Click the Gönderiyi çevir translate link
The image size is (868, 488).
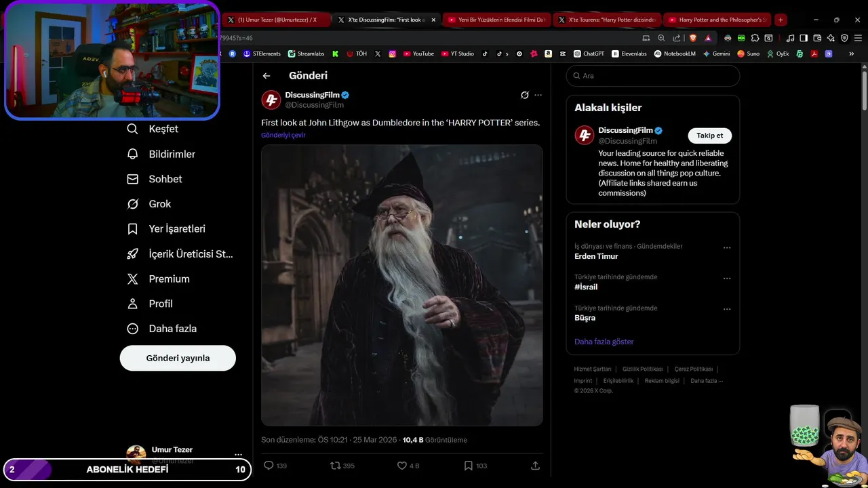pyautogui.click(x=283, y=135)
